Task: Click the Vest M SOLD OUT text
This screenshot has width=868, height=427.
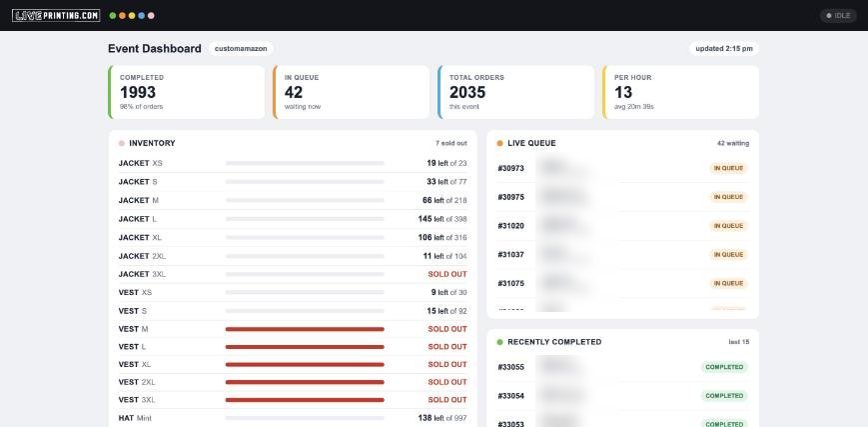Action: point(447,329)
